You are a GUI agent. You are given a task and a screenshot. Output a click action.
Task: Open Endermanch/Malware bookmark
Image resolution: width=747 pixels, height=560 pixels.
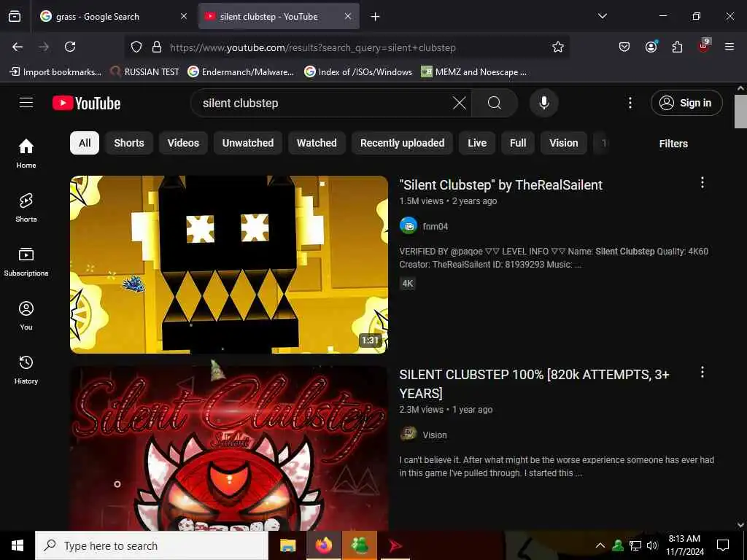coord(241,72)
